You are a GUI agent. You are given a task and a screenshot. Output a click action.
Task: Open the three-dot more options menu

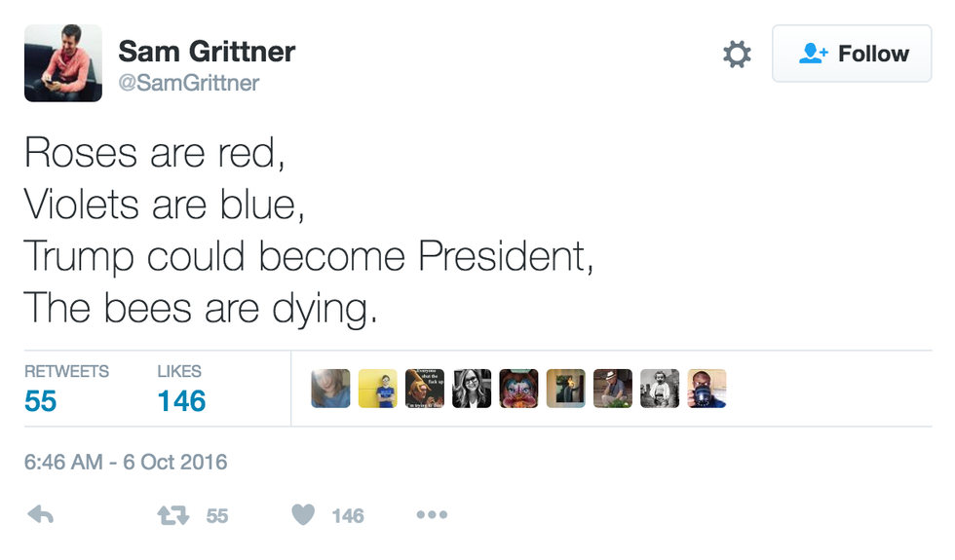[432, 515]
